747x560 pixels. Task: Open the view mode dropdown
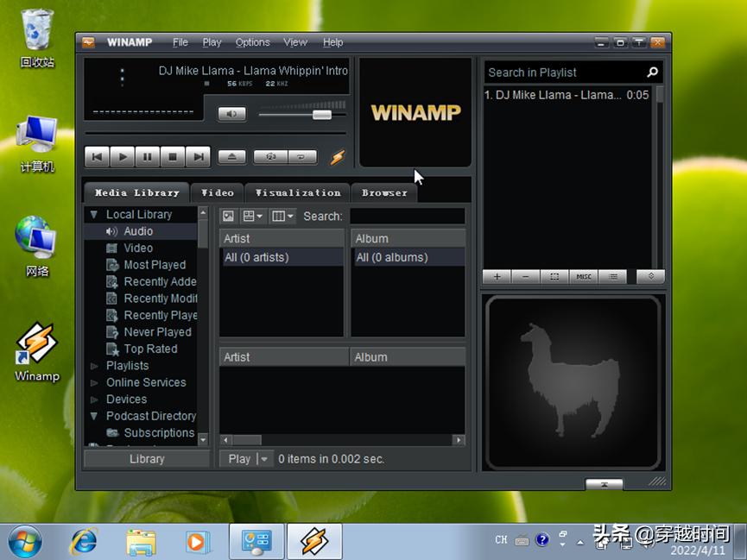point(252,217)
